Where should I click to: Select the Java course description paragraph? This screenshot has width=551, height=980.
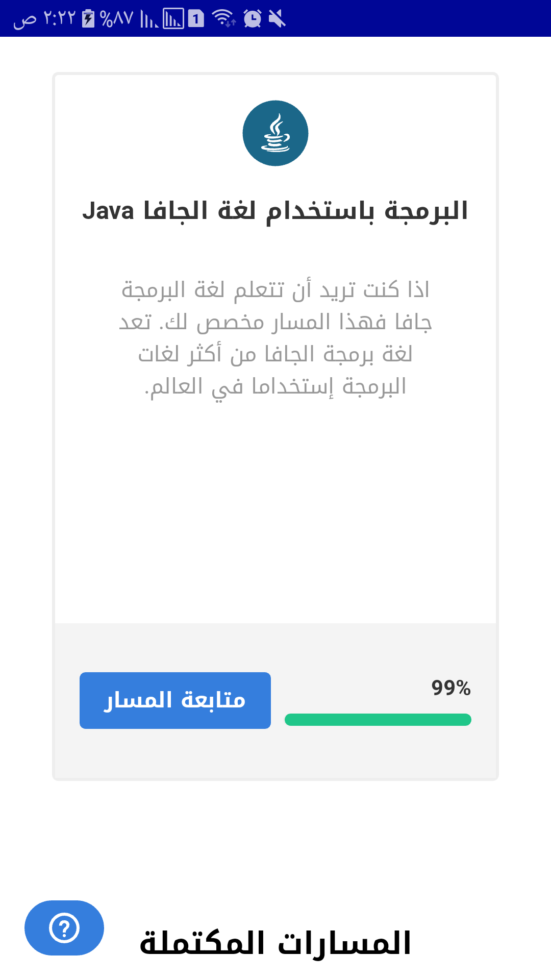275,338
